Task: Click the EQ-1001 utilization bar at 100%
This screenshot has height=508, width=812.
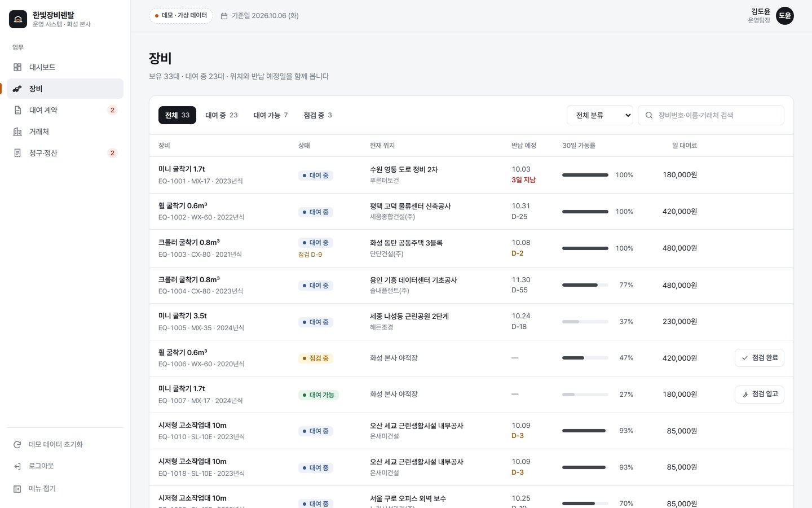Action: [585, 175]
